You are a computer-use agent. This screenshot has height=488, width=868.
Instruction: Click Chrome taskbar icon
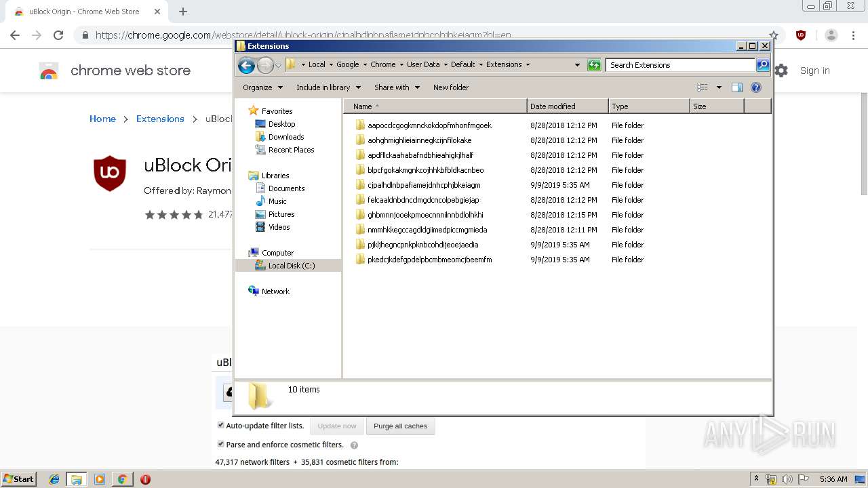pos(122,479)
